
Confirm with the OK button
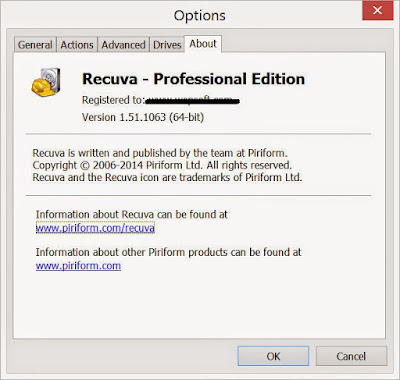tap(273, 356)
